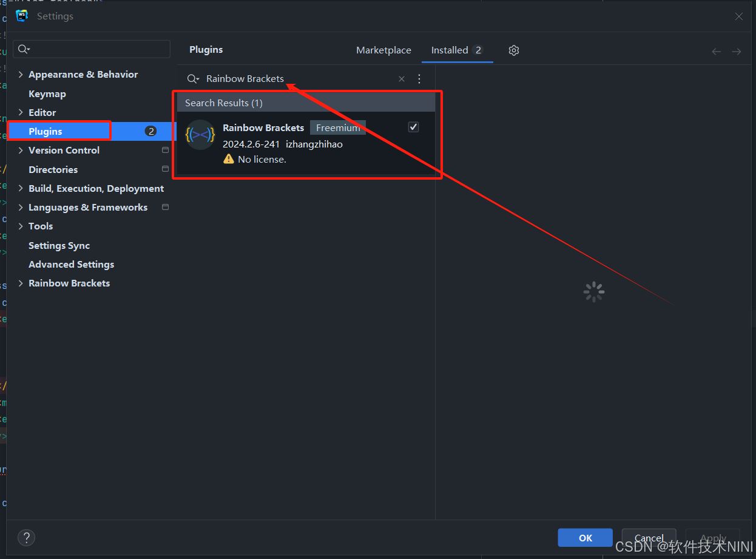This screenshot has height=559, width=756.
Task: Expand the Rainbow Brackets settings section
Action: coord(21,283)
